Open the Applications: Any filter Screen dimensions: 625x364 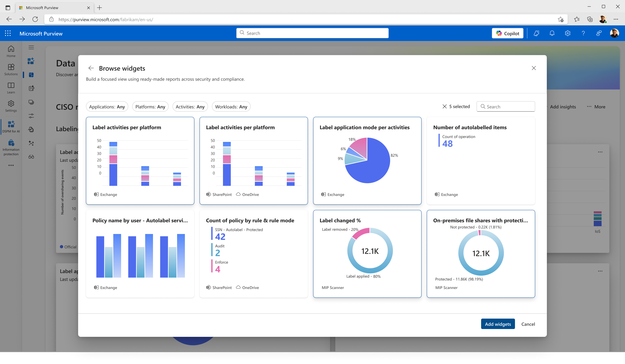(107, 107)
